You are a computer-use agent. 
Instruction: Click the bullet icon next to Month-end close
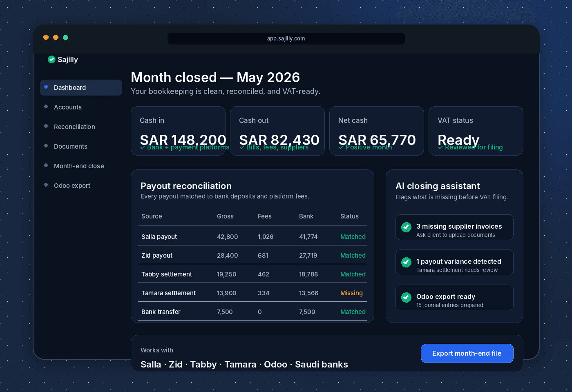click(x=46, y=165)
